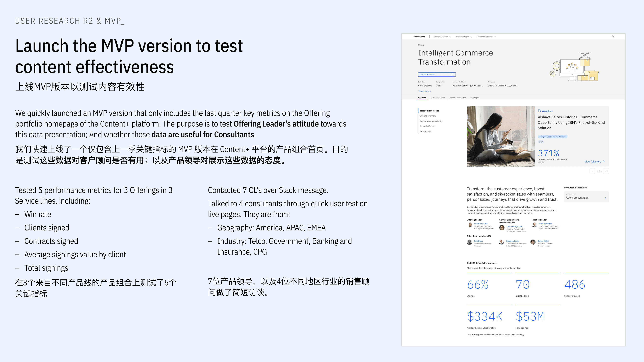Screen dimensions: 644x362
Task: Click the Intelligent Commerce Transformation tag
Action: [x=552, y=137]
